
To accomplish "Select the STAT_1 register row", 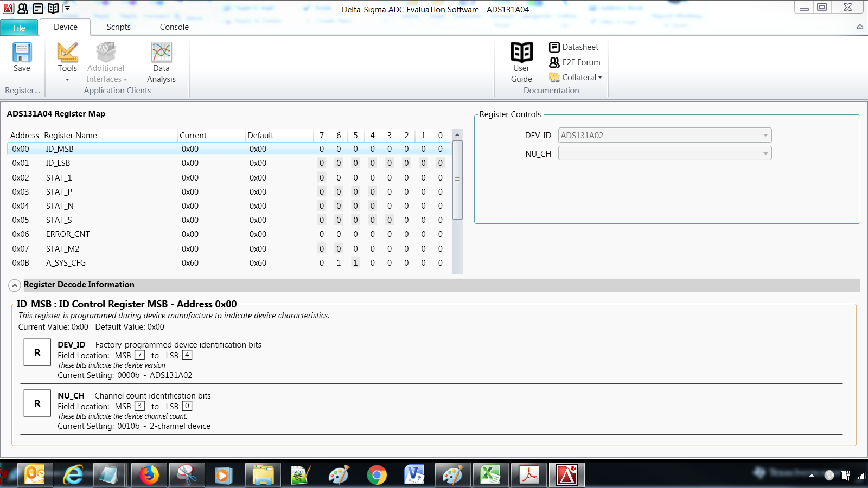I will (x=229, y=178).
